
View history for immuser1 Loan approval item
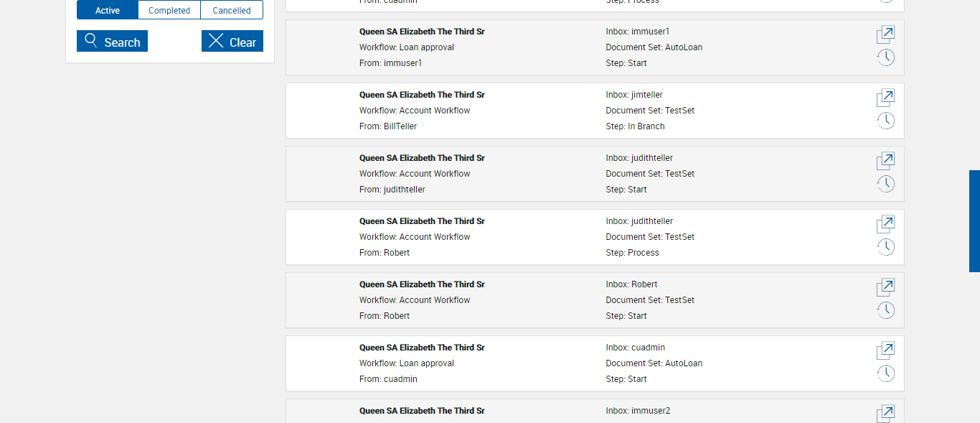[885, 58]
